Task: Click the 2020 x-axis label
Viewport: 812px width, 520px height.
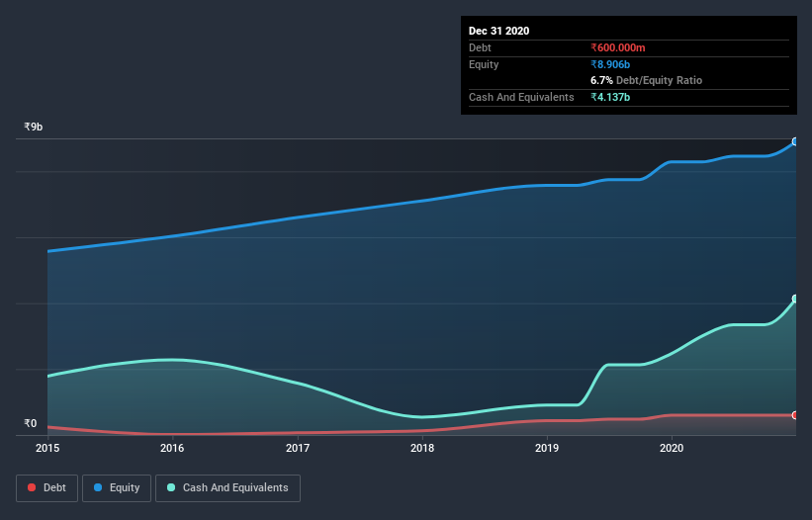Action: click(672, 448)
